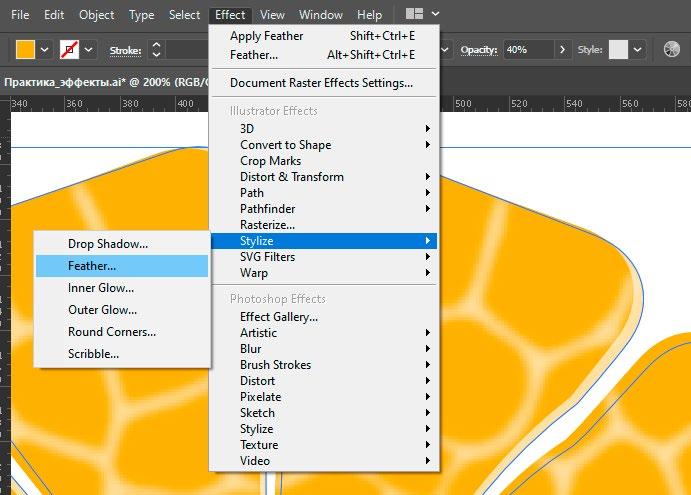Open the Type menu
This screenshot has height=495, width=691.
pos(141,15)
